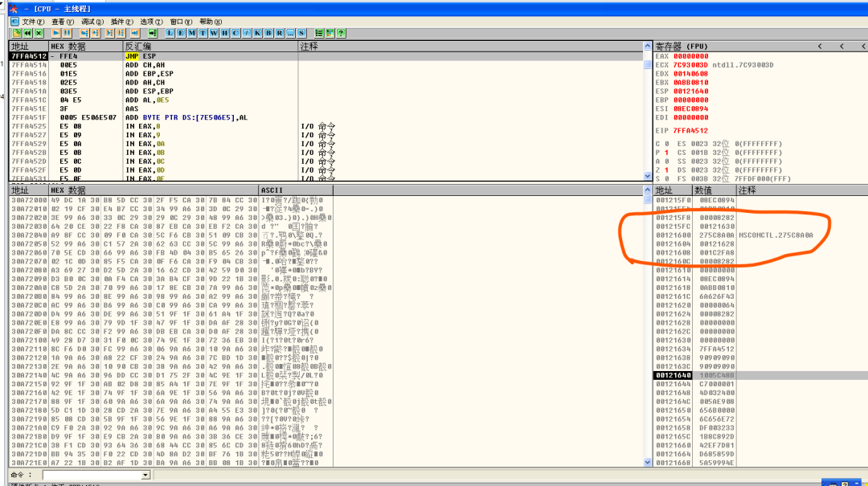
Task: Select highlighted stack address 00121640
Action: click(x=674, y=375)
